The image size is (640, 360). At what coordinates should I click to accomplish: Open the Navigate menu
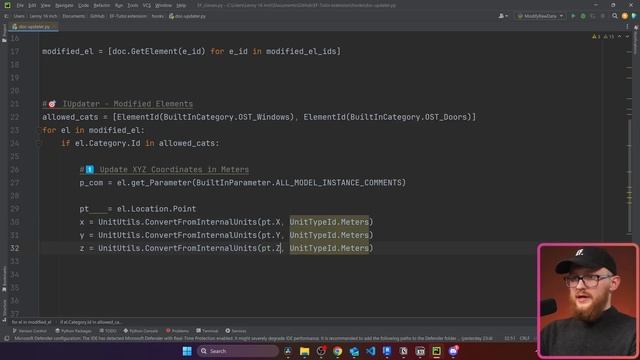tap(64, 5)
